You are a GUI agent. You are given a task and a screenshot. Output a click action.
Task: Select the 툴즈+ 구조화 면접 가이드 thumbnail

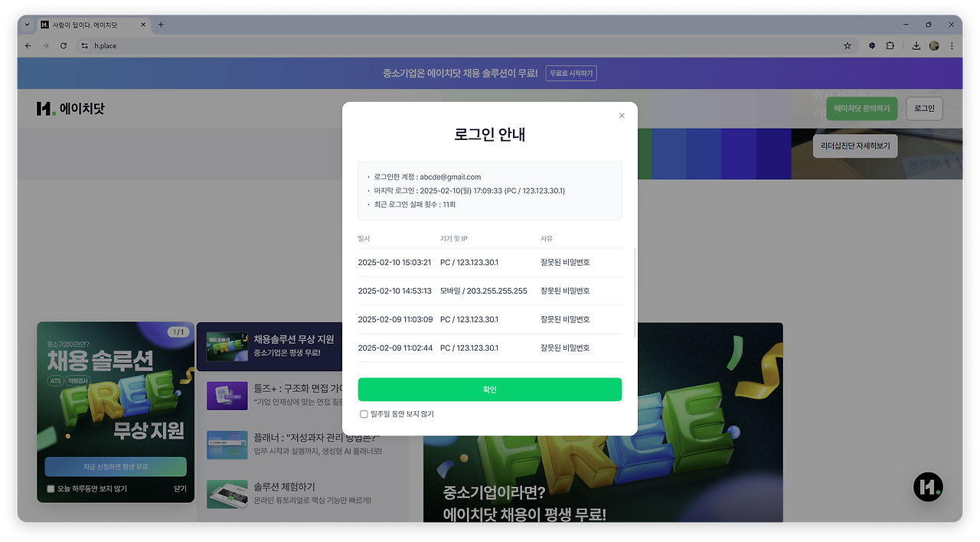tap(227, 396)
